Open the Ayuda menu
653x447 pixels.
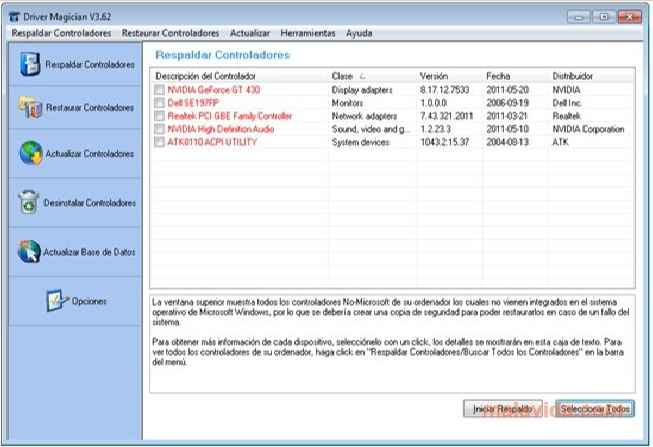(359, 33)
